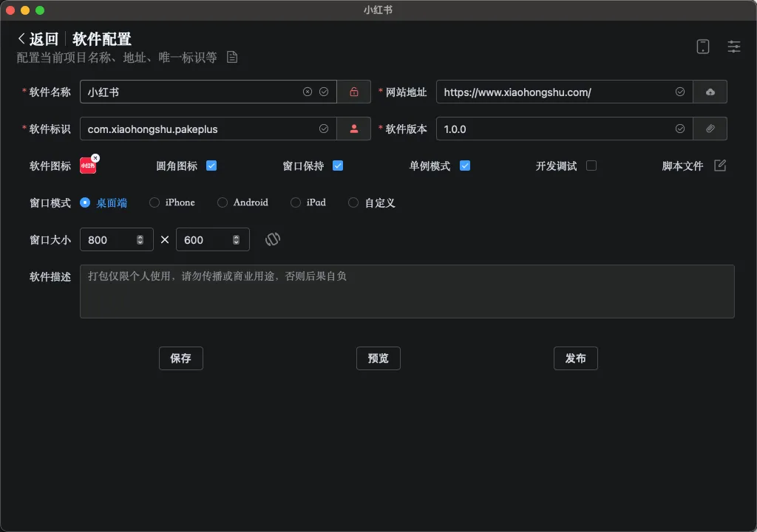The width and height of the screenshot is (757, 532).
Task: Click the window width field showing 800
Action: [117, 239]
